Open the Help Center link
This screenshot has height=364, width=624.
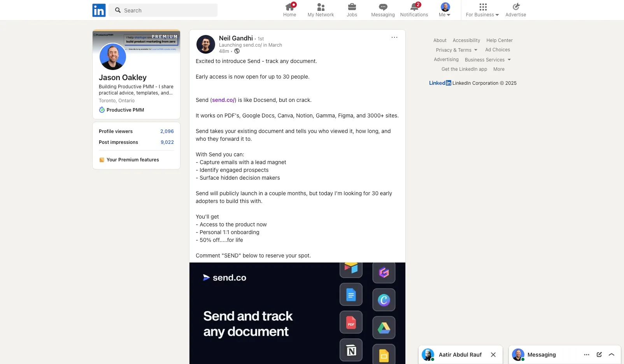click(499, 40)
